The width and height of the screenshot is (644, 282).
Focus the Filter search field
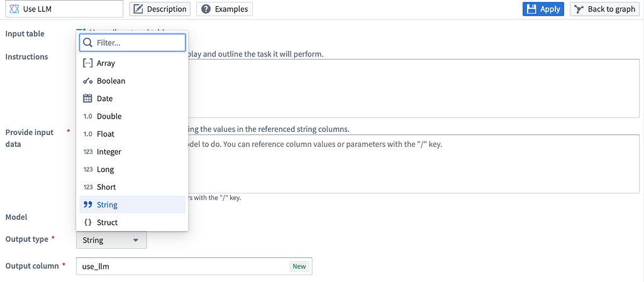(x=140, y=43)
